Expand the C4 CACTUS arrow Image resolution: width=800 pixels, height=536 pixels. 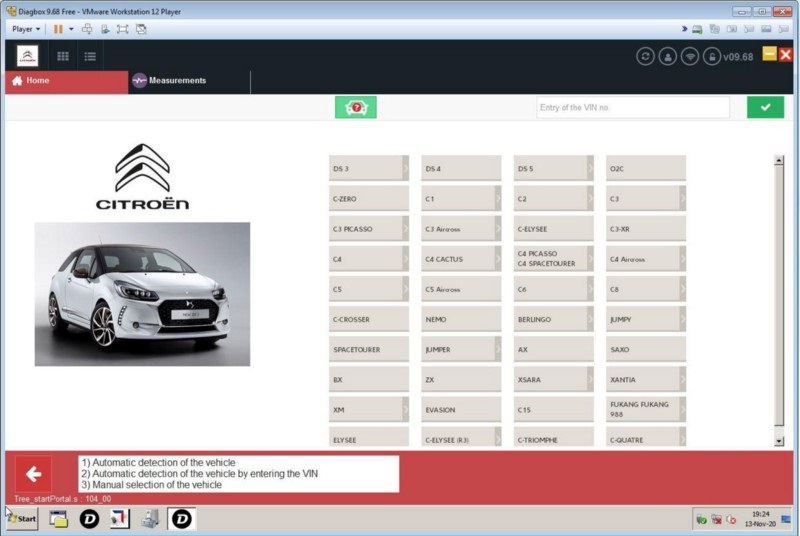(498, 259)
